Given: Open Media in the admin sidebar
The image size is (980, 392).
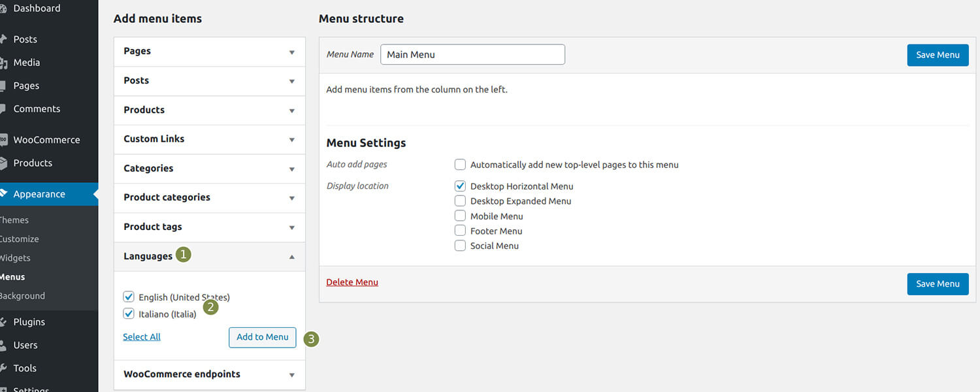Looking at the screenshot, I should 27,63.
